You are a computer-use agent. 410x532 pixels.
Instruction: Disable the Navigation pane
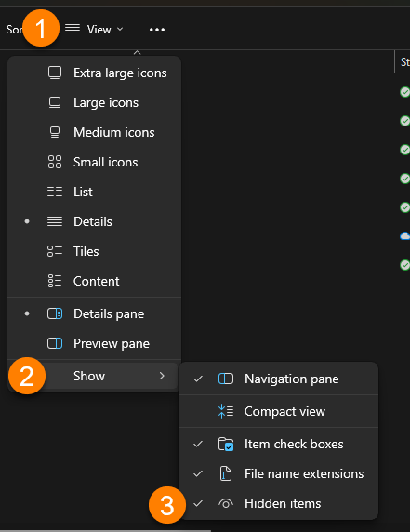click(x=278, y=379)
